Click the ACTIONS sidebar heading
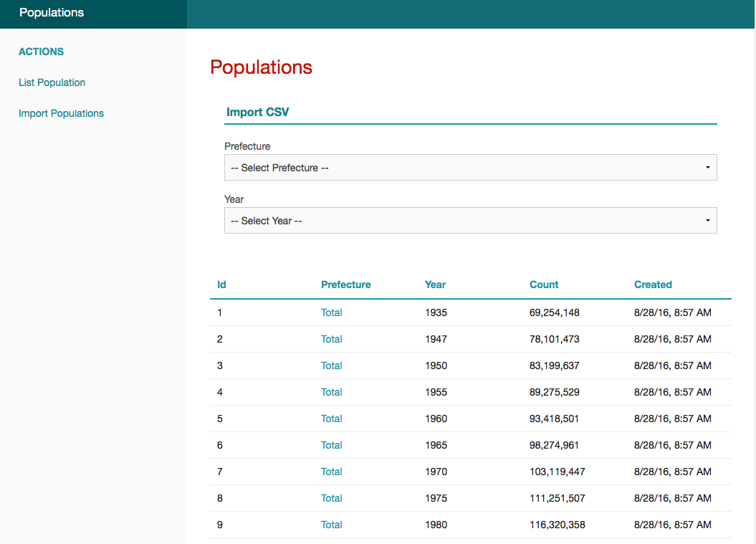 pos(41,52)
